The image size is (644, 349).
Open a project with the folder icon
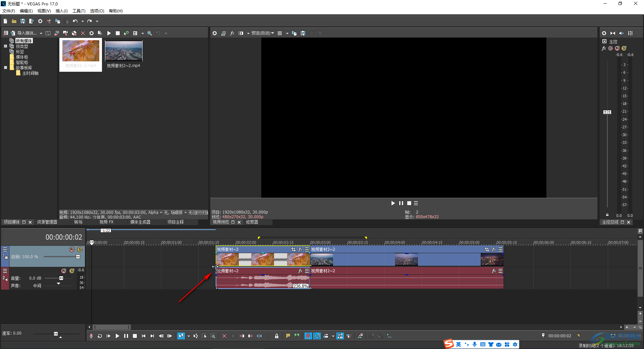point(14,21)
